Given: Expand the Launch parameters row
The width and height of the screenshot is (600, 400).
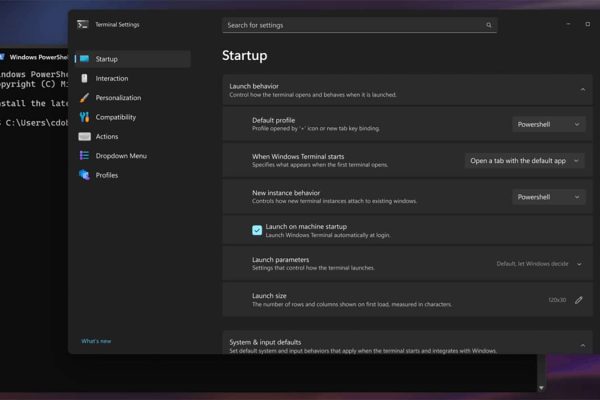Looking at the screenshot, I should [x=579, y=264].
